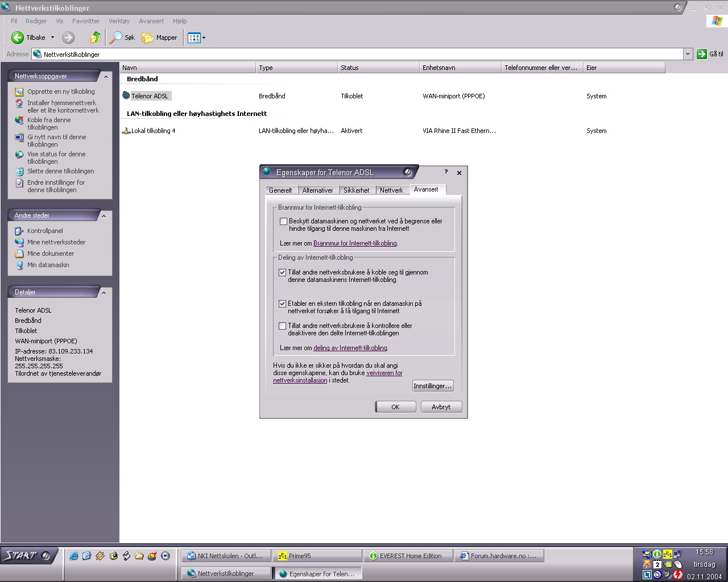
Task: Collapse the Detaljer panel
Action: [x=104, y=292]
